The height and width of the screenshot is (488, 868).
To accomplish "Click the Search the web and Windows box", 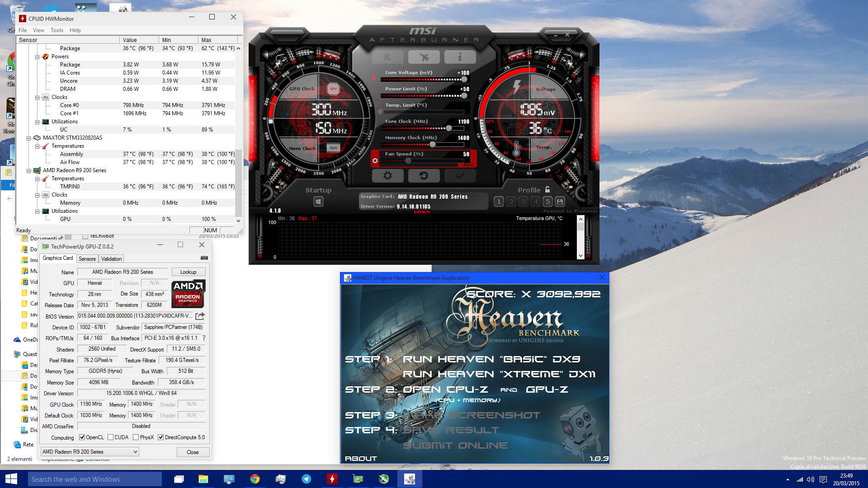I will pos(94,479).
